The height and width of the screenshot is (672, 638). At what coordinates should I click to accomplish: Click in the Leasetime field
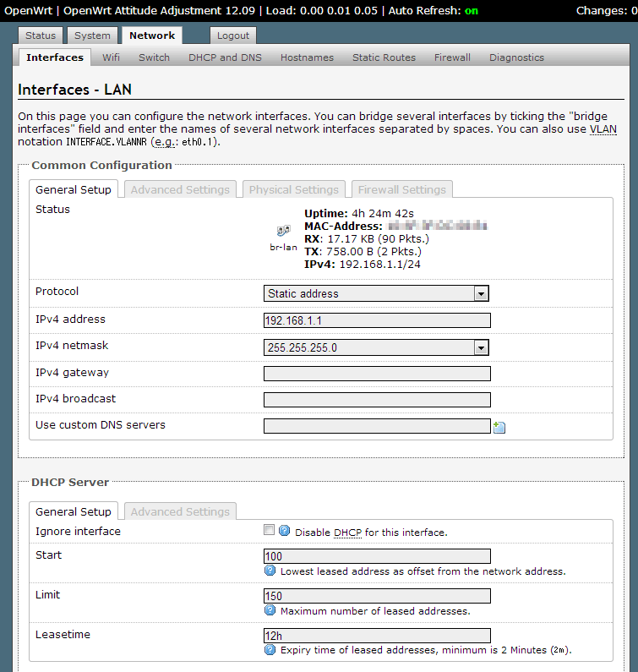pos(377,635)
